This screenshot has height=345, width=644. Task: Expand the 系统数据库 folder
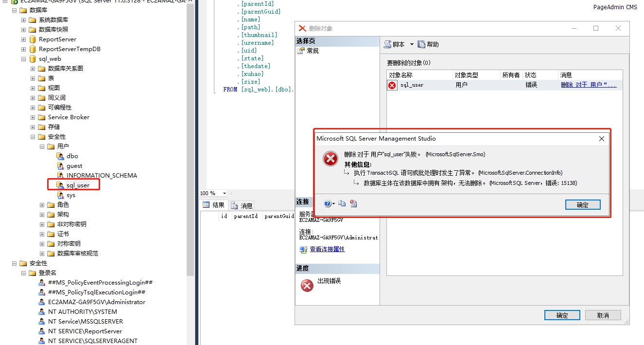[x=23, y=20]
